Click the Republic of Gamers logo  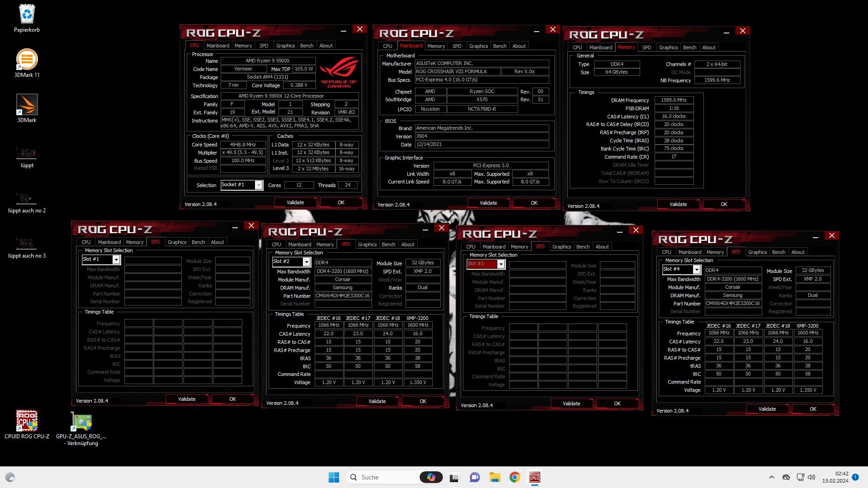coord(339,71)
